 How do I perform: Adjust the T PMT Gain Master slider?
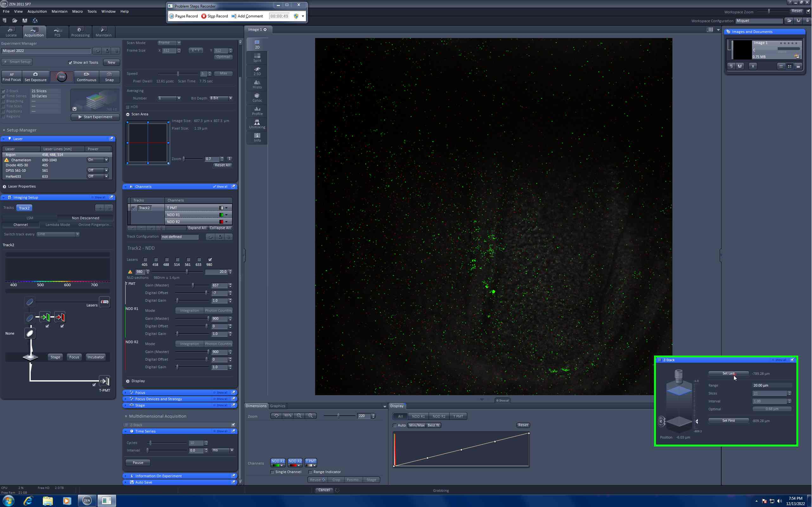(193, 285)
